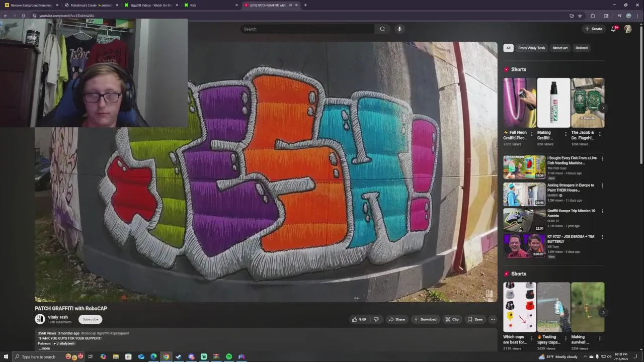Mute tab via speaker icon on YouTube tab

[x=290, y=5]
